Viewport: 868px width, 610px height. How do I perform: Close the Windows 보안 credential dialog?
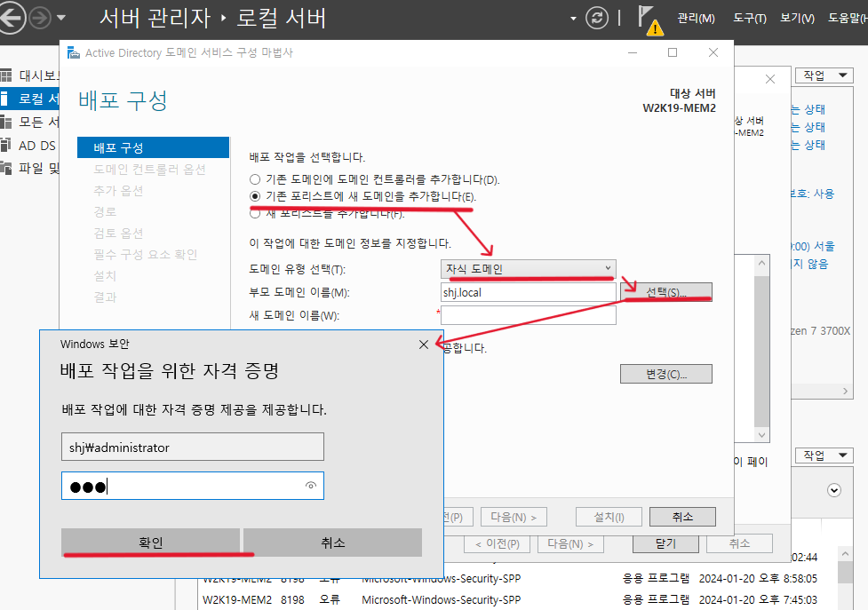click(424, 345)
